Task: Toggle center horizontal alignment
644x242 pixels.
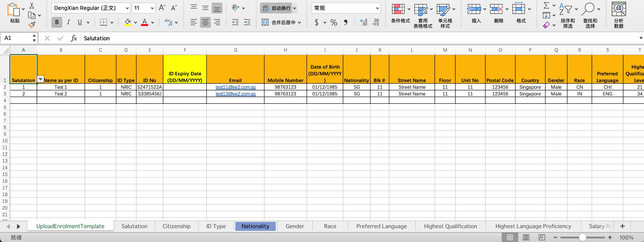Action: click(205, 22)
